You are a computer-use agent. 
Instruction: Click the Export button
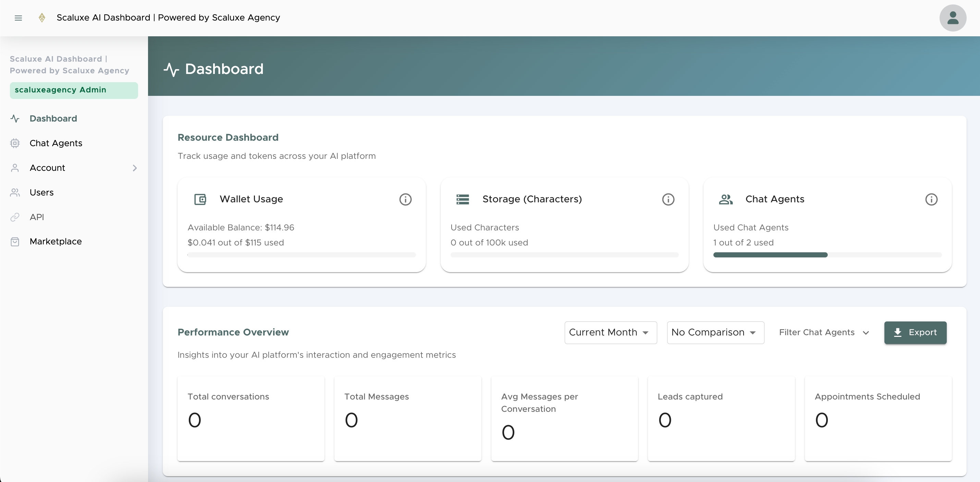click(915, 333)
